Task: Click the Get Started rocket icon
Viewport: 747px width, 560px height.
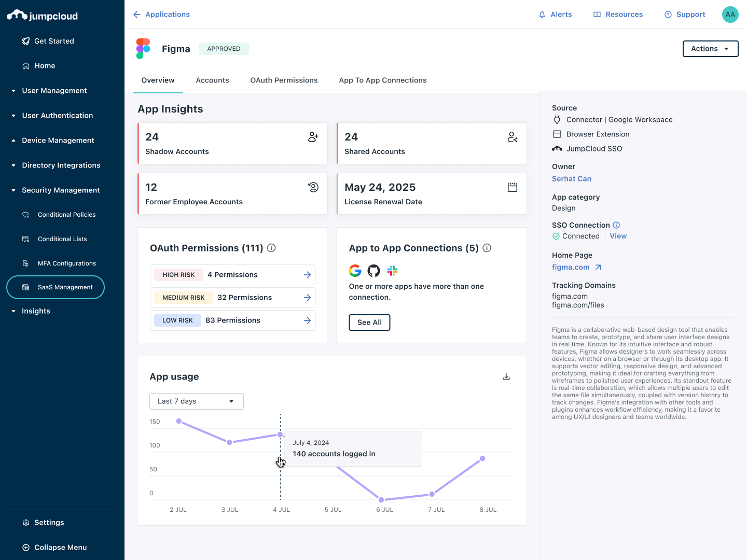Action: tap(25, 41)
